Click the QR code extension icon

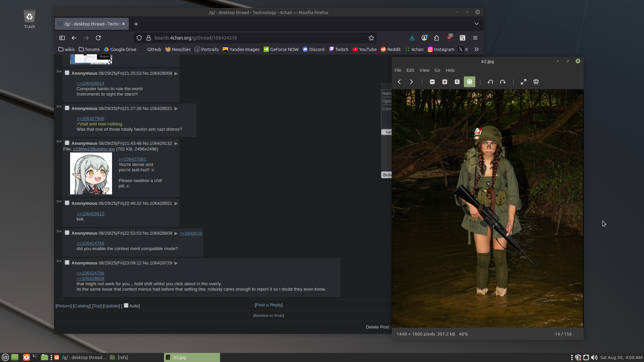(x=463, y=38)
